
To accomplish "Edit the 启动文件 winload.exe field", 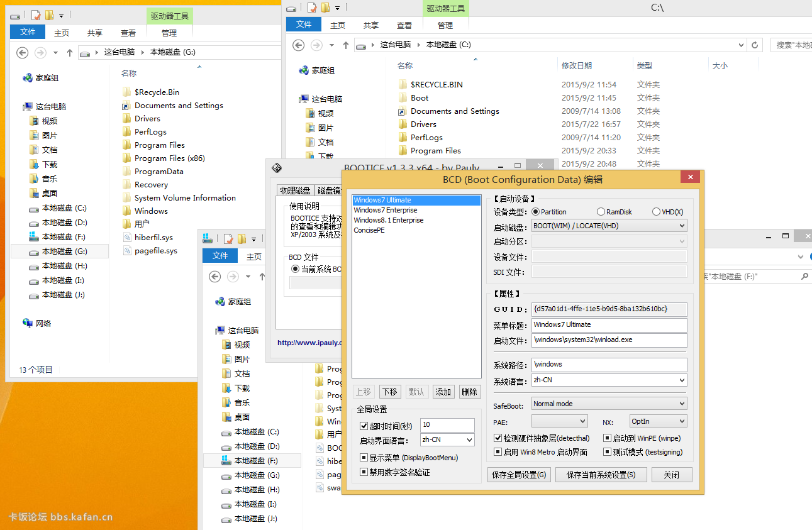I will (x=609, y=340).
